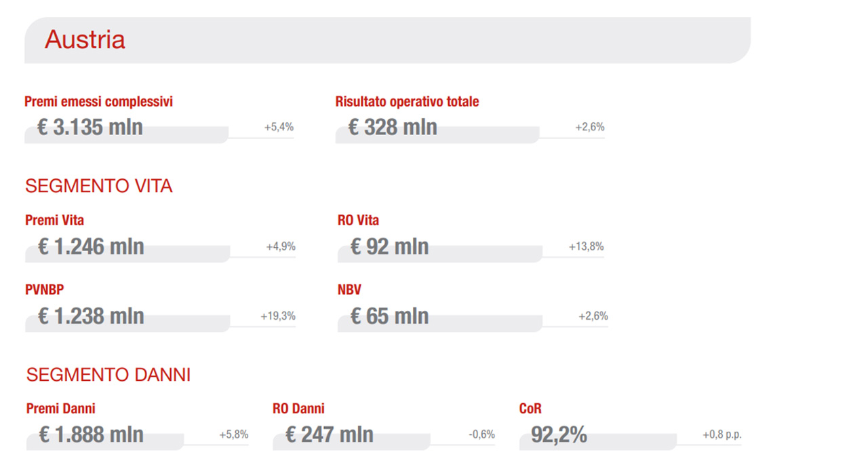Select the € 328 mln value
Viewport: 868px width, 467px height.
coord(393,127)
